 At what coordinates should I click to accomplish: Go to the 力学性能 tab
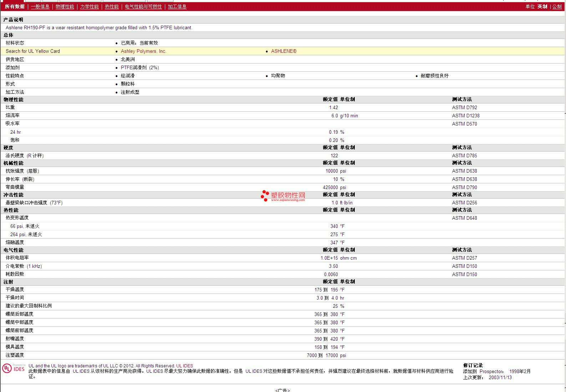coord(89,6)
